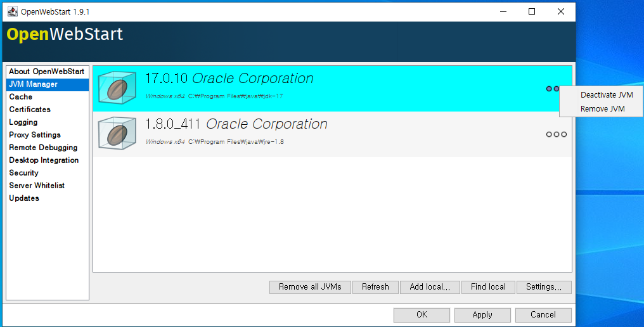
Task: Click the JVM cube icon for 17.0.10
Action: click(x=117, y=87)
